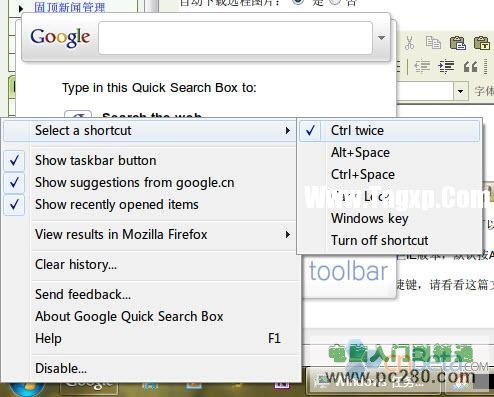The width and height of the screenshot is (494, 397).
Task: Click the decrease indent icon
Action: point(422,66)
